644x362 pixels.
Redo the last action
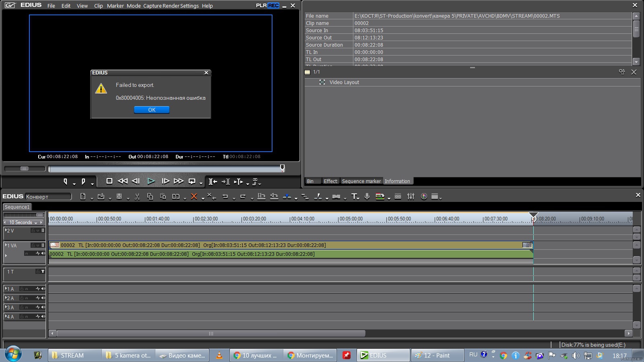point(243,196)
